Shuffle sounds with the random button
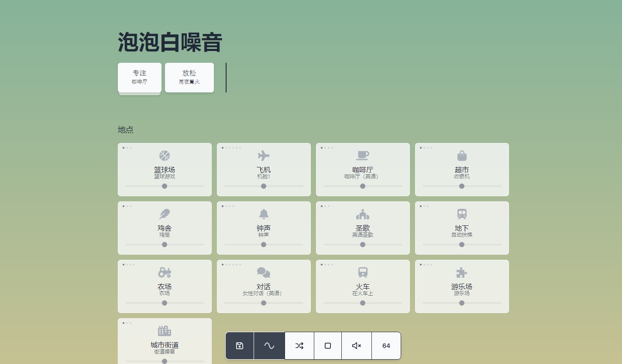This screenshot has width=622, height=364. 299,346
